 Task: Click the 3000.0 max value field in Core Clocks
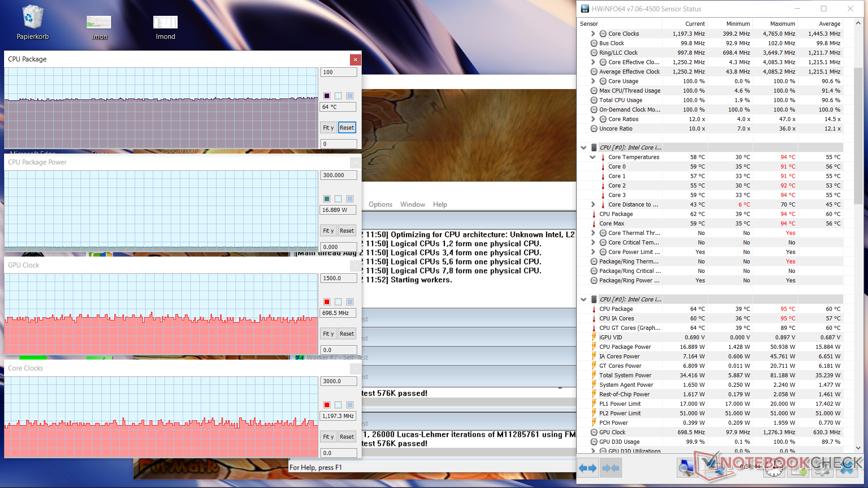click(339, 381)
